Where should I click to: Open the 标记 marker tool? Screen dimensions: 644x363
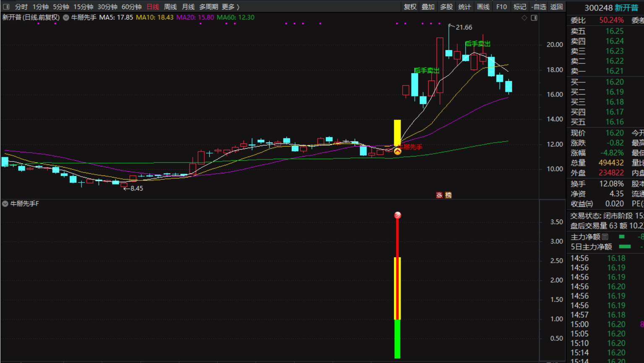tap(520, 7)
